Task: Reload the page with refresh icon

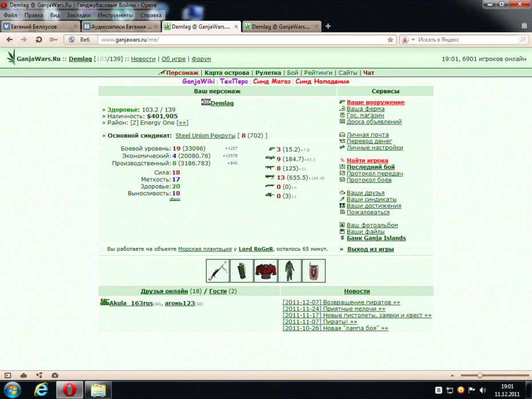Action: click(x=39, y=39)
